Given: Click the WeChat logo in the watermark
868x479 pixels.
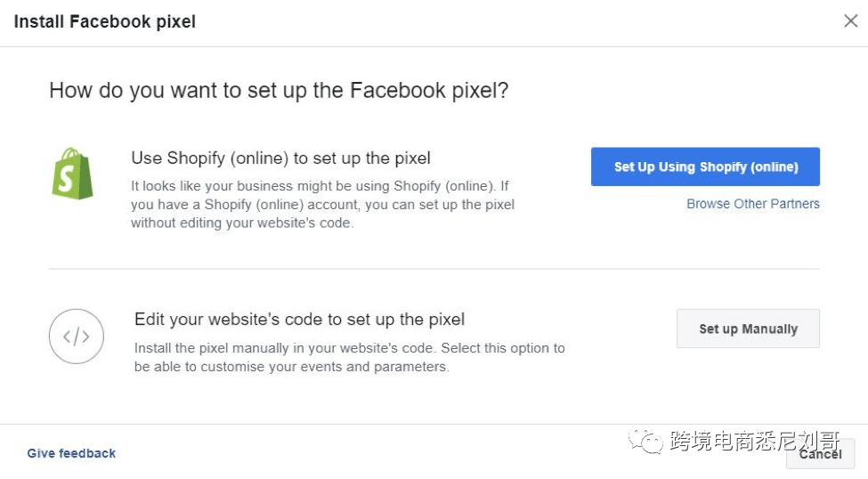Looking at the screenshot, I should [645, 441].
